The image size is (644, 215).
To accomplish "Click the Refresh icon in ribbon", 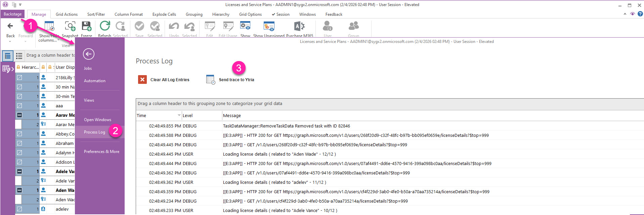I will (105, 26).
